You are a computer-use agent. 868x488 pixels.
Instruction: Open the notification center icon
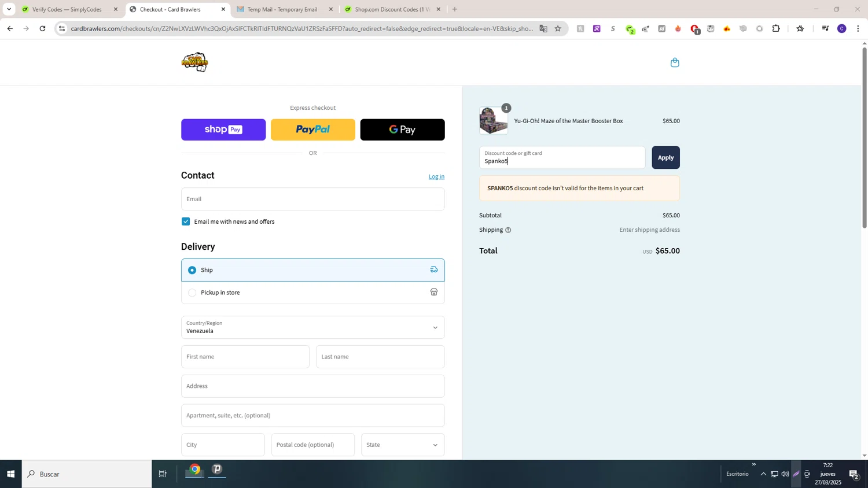[x=854, y=474]
